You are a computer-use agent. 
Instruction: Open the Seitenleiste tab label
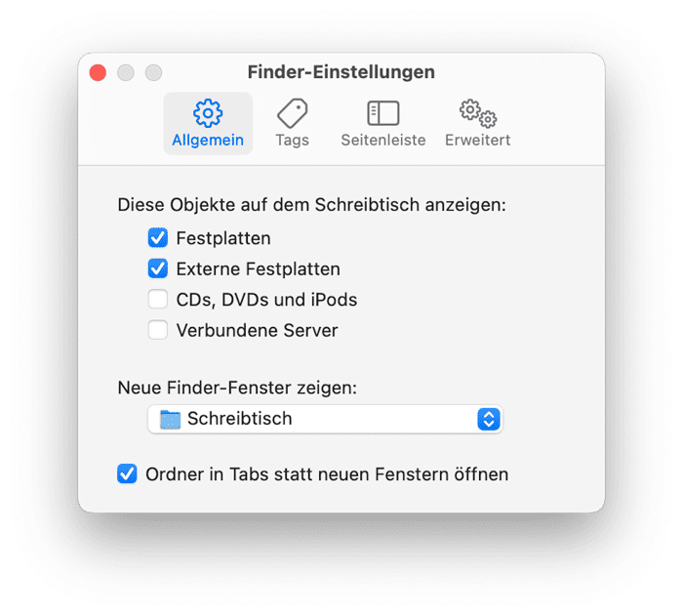click(382, 140)
